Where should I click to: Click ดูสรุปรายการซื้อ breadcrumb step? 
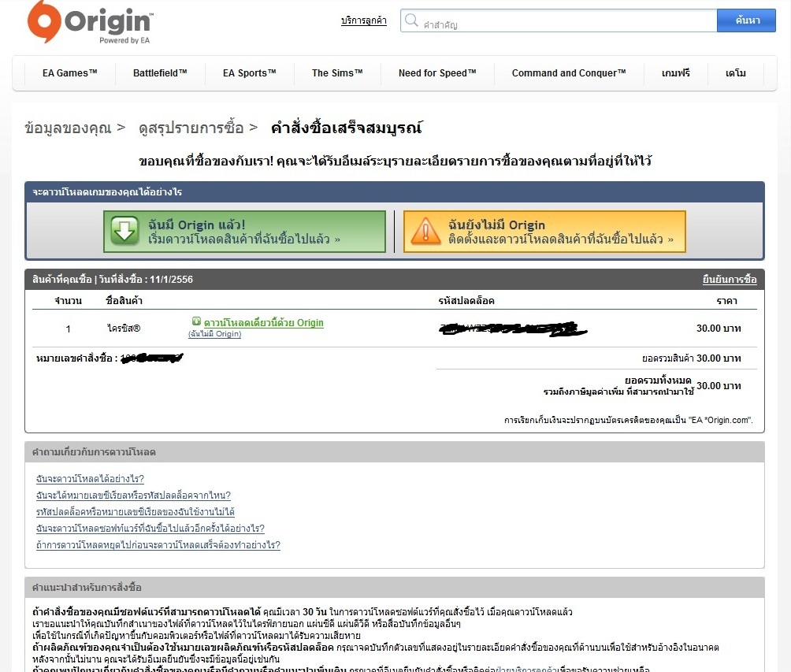coord(191,128)
